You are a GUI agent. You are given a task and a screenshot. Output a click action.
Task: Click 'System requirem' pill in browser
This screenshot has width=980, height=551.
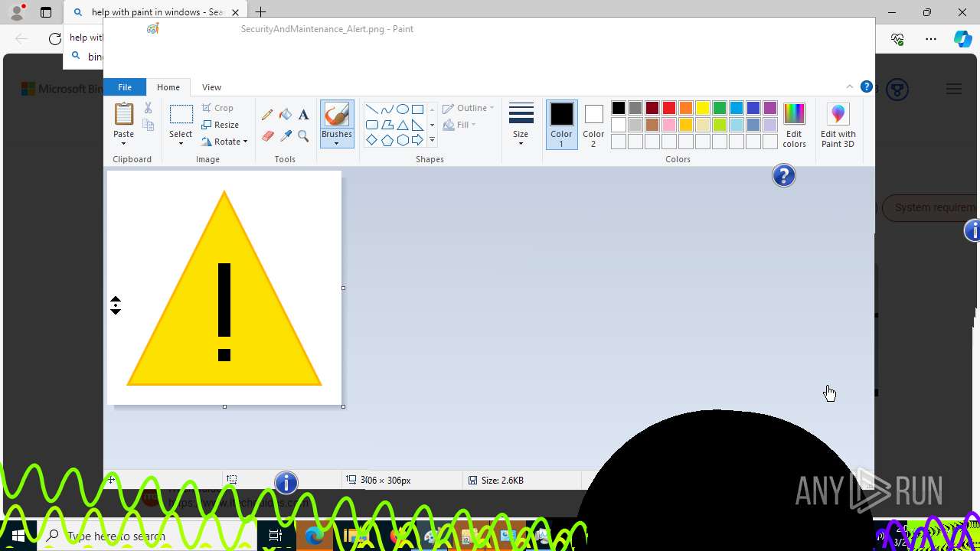pos(930,207)
